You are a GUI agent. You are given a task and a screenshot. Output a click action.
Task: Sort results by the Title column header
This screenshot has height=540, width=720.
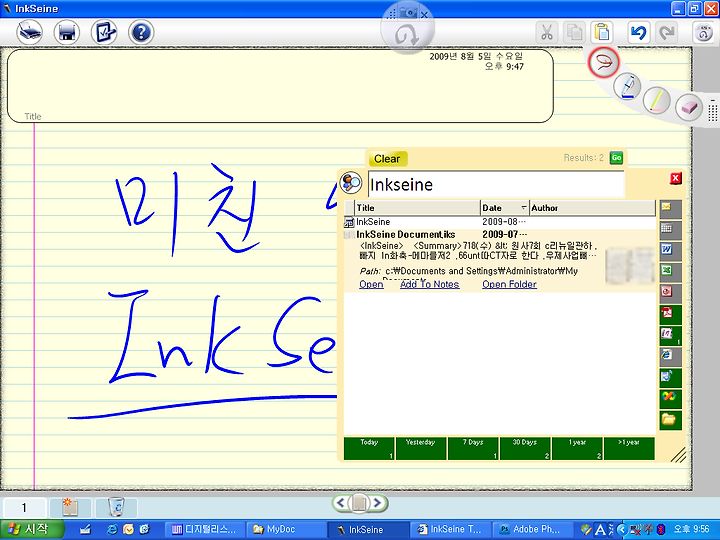tap(417, 208)
